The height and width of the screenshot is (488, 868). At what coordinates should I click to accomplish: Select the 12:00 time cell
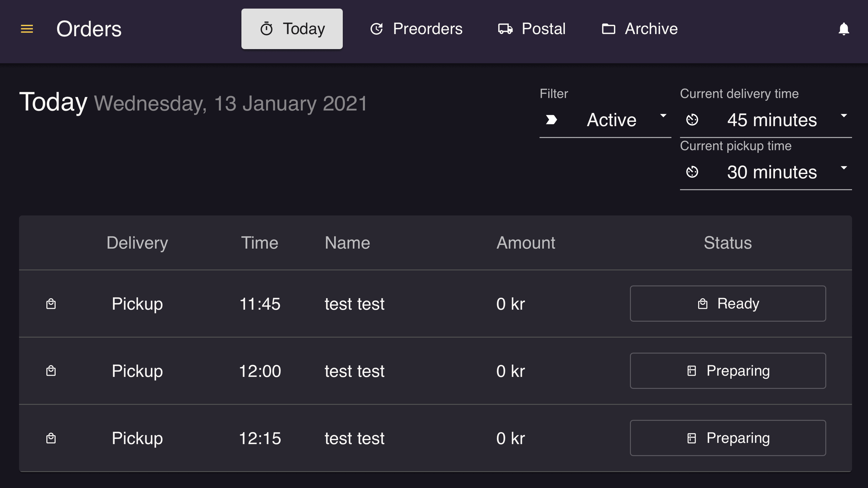pyautogui.click(x=260, y=371)
